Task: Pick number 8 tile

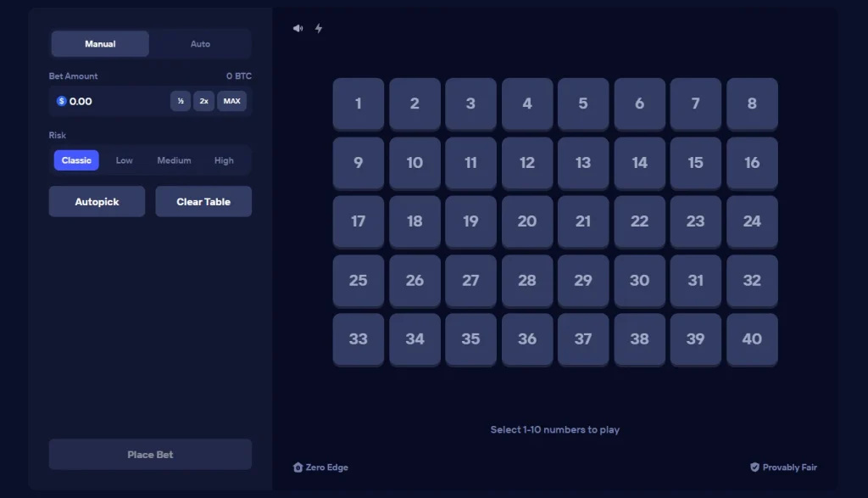Action: coord(752,104)
